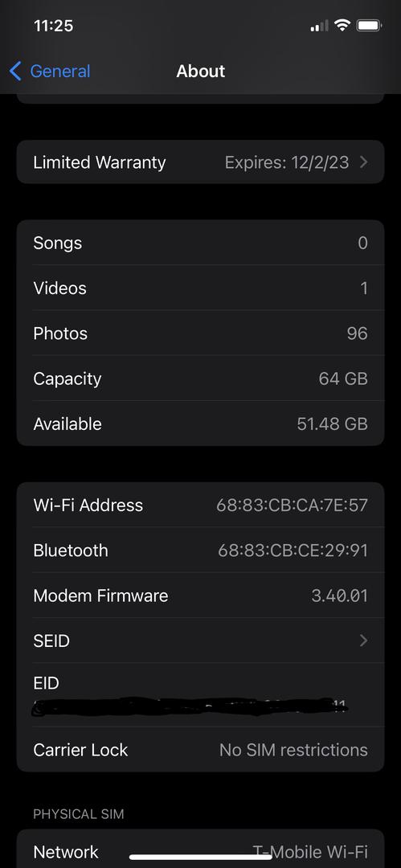Tap the Bluetooth address row

pos(201,551)
